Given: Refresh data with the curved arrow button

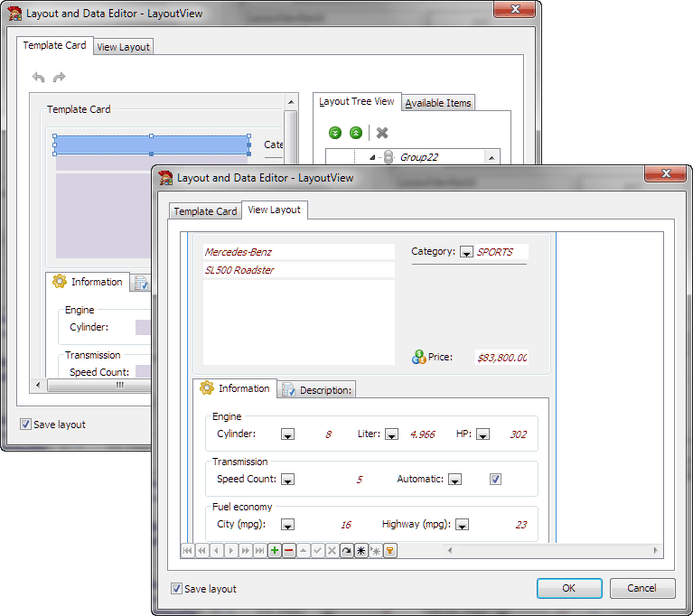Looking at the screenshot, I should (x=347, y=551).
